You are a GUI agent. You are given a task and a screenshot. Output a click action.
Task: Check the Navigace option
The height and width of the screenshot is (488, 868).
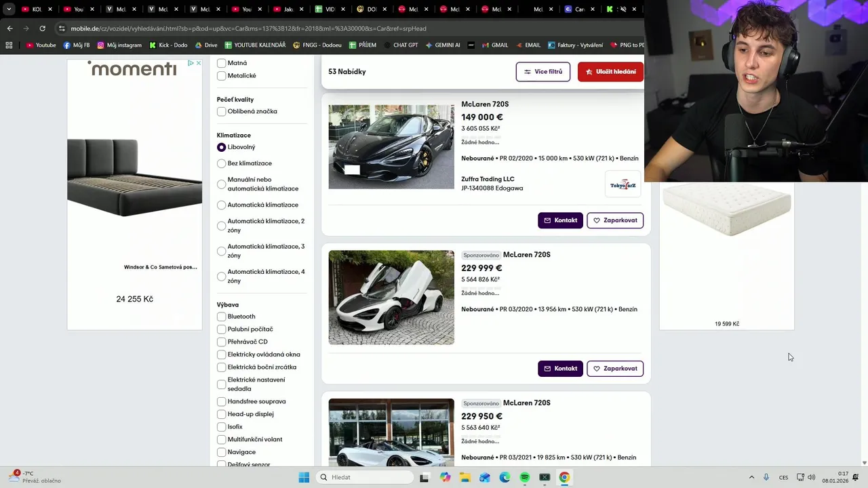pyautogui.click(x=221, y=452)
